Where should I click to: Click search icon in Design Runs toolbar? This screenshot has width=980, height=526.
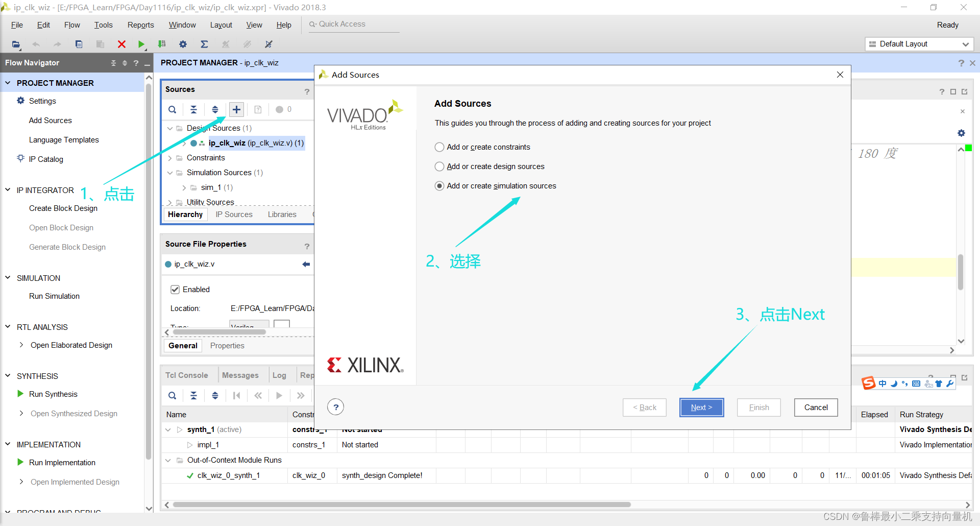pos(173,395)
